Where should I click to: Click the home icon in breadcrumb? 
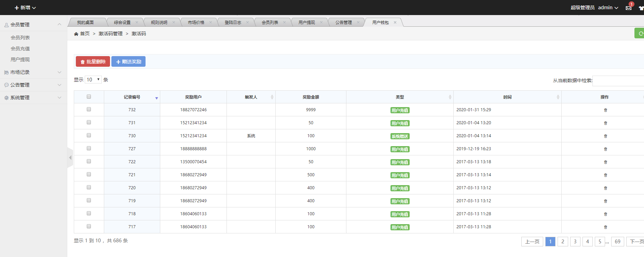pyautogui.click(x=76, y=34)
